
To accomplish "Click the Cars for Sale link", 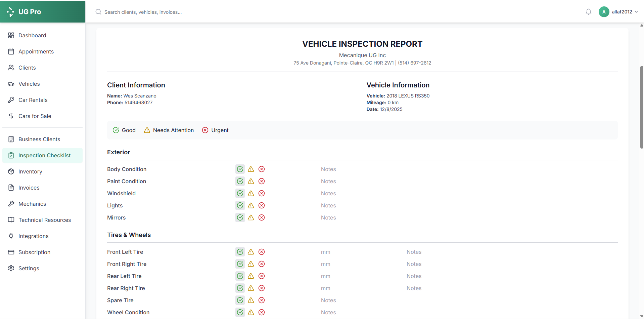I will point(35,116).
